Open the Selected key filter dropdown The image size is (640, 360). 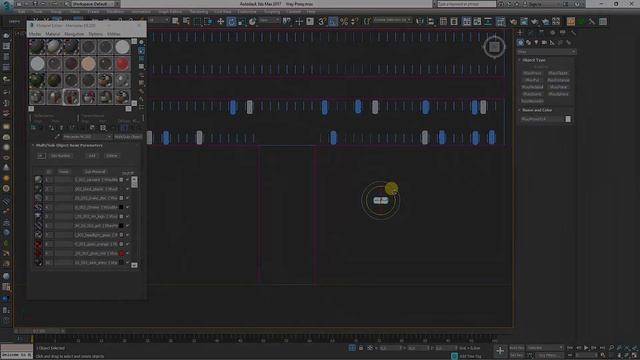pos(545,348)
